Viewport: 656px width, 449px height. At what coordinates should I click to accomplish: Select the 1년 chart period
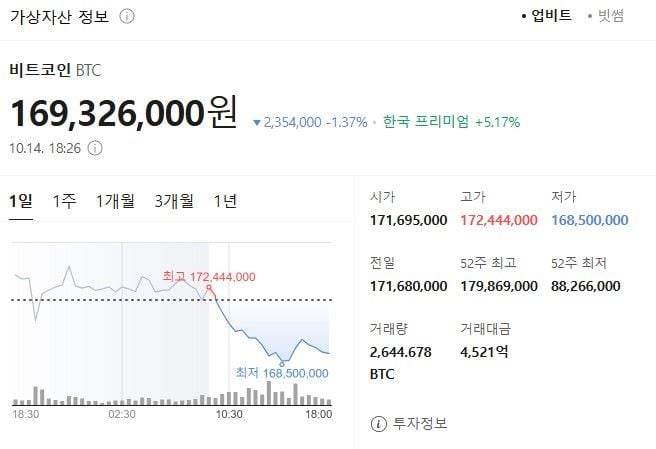click(x=225, y=201)
